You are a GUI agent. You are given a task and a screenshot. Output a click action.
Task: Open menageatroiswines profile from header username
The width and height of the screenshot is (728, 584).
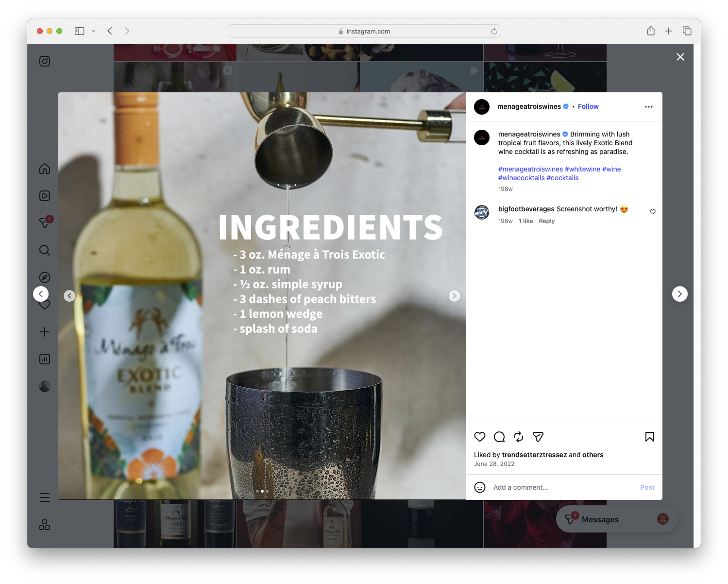coord(529,106)
